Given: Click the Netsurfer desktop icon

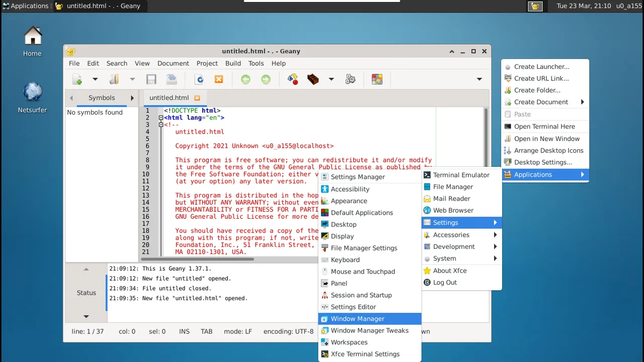Looking at the screenshot, I should point(32,98).
